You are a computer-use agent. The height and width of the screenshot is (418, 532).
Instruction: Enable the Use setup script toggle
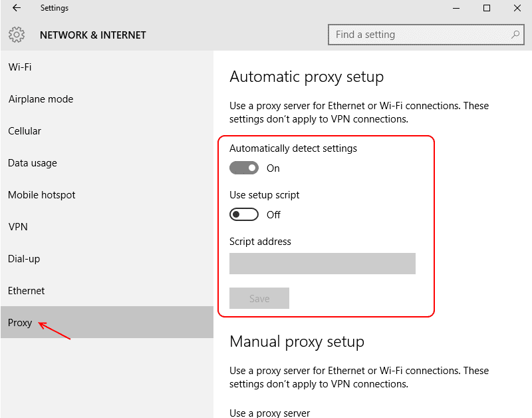pyautogui.click(x=244, y=215)
